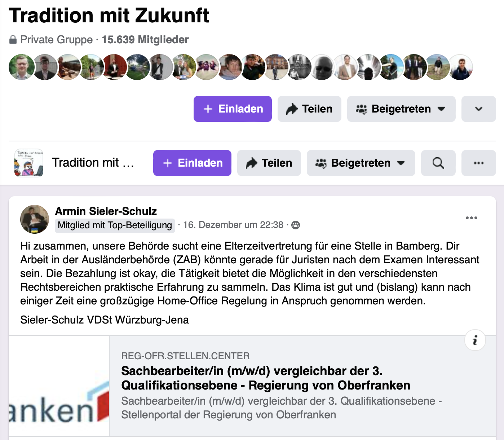Open the post timestamp 16. Dezember link
Screen dimensions: 504x440
click(233, 225)
